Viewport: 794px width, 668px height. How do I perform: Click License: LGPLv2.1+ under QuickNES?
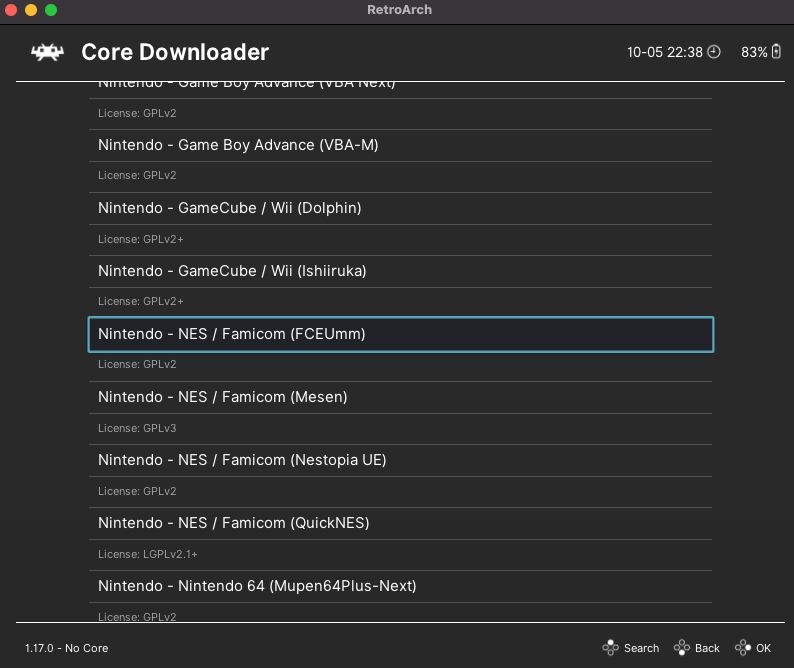click(148, 555)
